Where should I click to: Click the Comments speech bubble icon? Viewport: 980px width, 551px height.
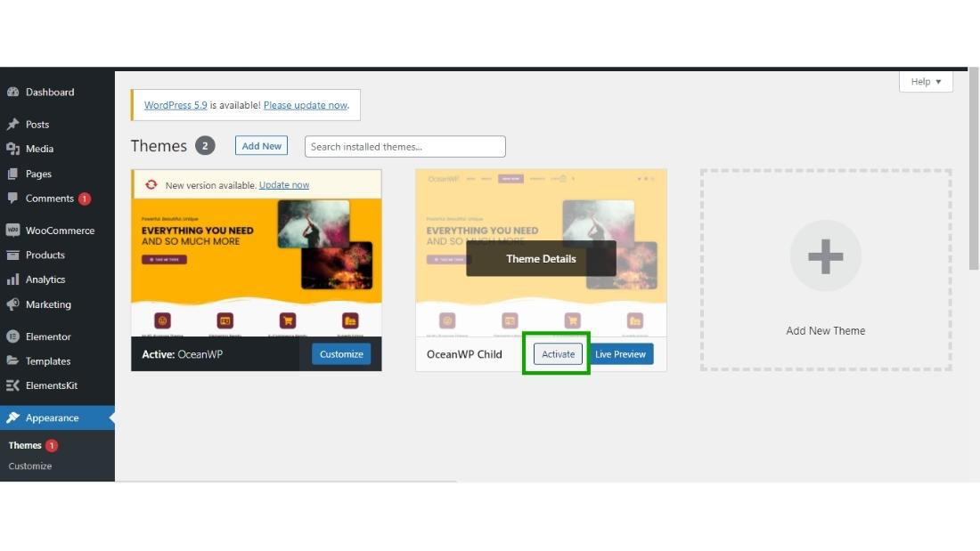[x=12, y=199]
